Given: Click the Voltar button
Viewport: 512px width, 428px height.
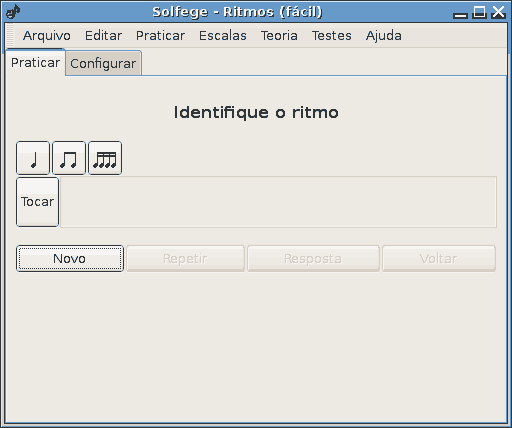Looking at the screenshot, I should [439, 259].
